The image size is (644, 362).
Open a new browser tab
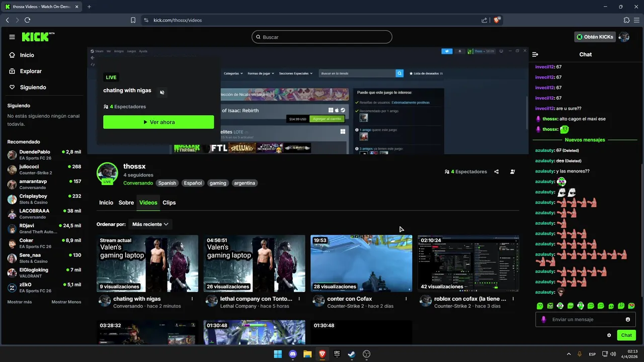89,7
